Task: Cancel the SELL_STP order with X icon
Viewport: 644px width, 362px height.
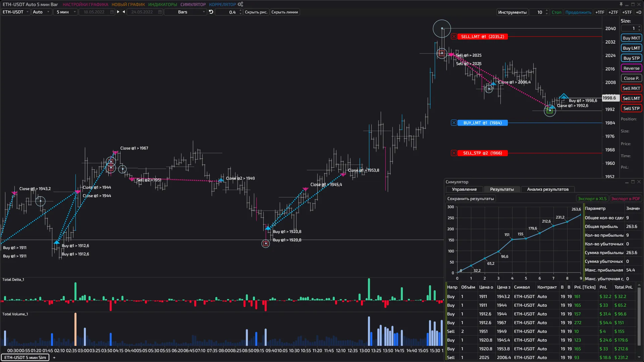Action: 454,153
